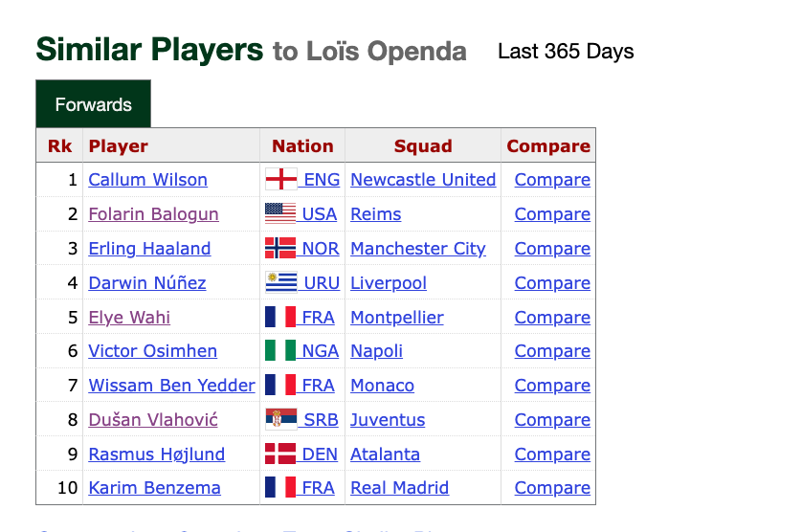
Task: Click the Serbia flag icon
Action: tap(280, 419)
